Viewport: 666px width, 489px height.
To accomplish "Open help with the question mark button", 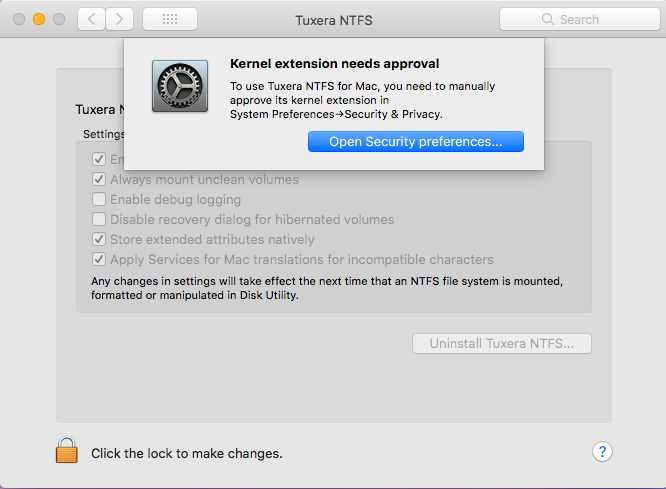I will click(x=602, y=451).
